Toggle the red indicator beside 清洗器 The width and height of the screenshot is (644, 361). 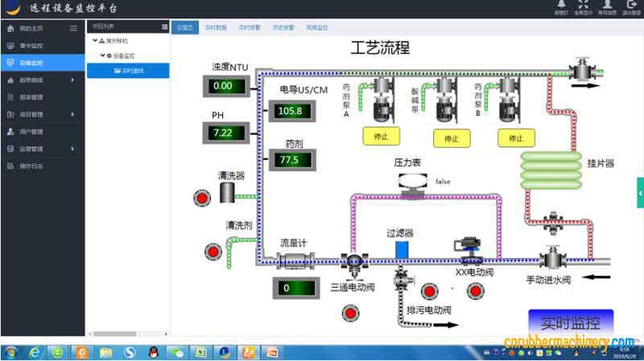[202, 195]
